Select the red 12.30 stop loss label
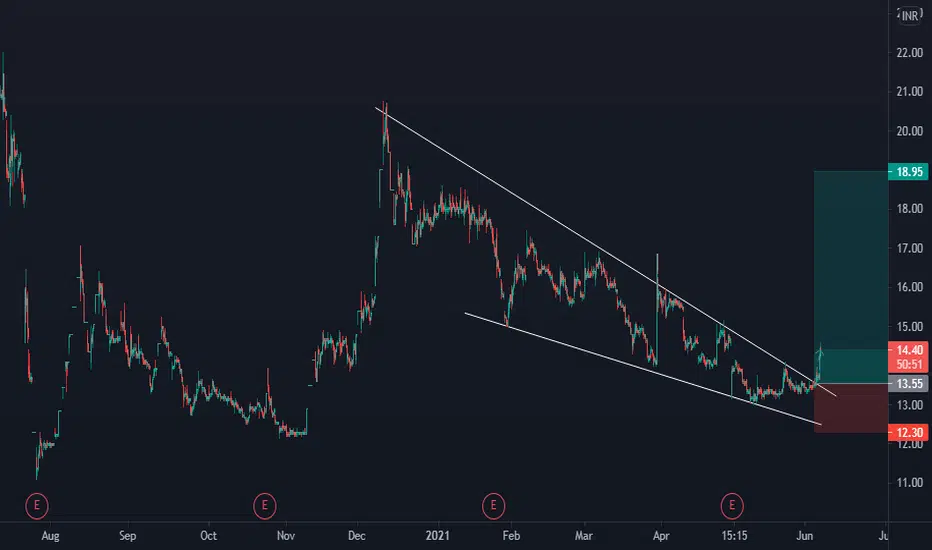 click(x=908, y=432)
